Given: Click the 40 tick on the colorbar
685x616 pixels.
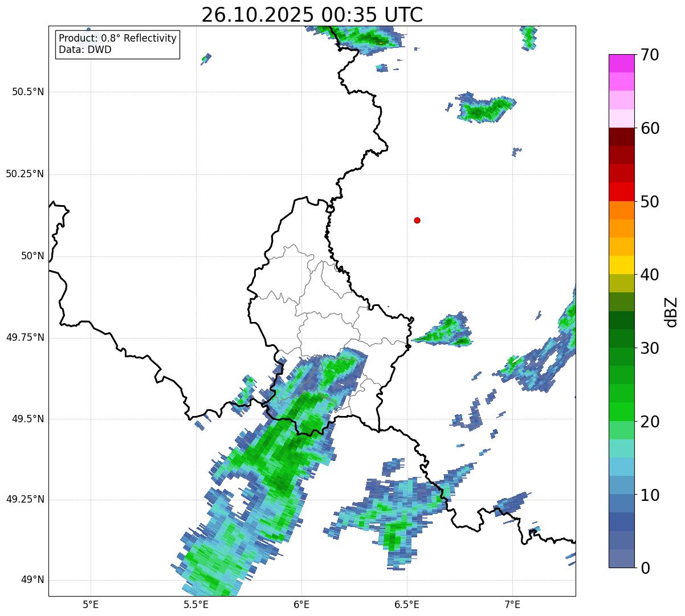Looking at the screenshot, I should tap(650, 275).
